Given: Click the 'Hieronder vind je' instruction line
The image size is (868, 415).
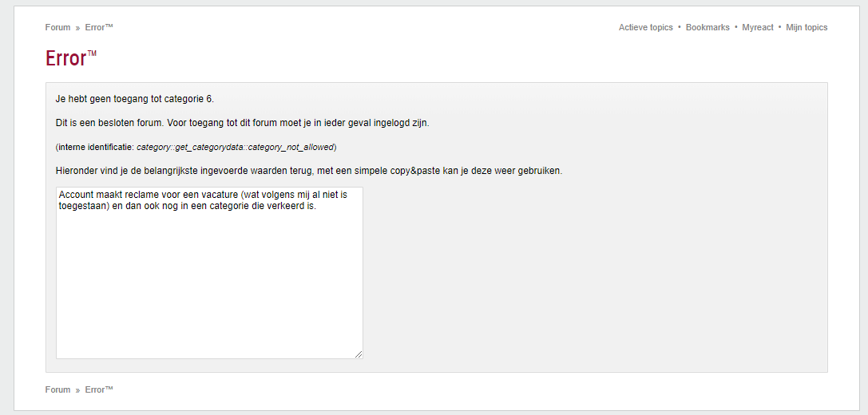Looking at the screenshot, I should click(309, 171).
